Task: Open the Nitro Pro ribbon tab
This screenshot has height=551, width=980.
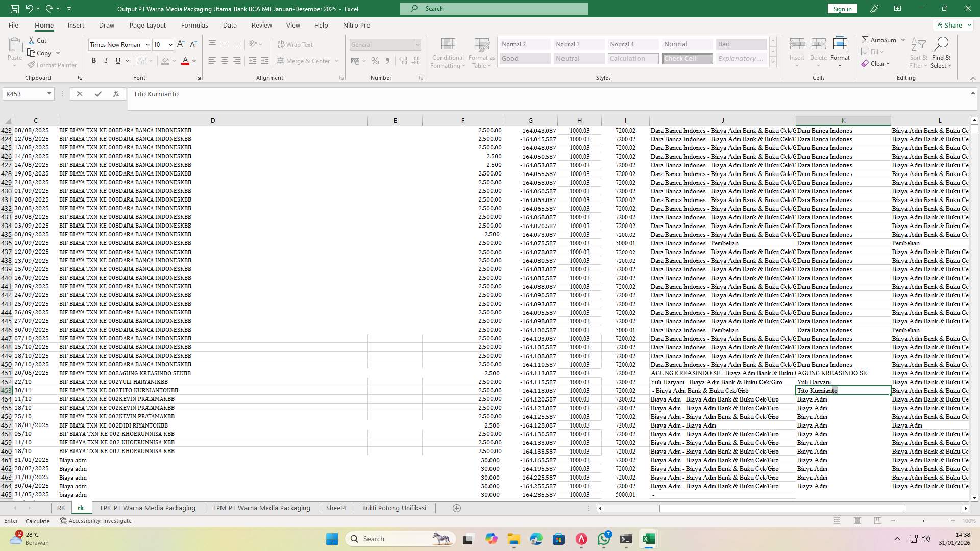Action: [357, 25]
